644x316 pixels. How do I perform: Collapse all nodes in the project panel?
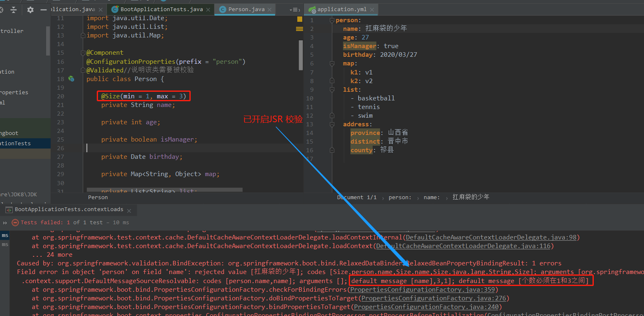click(14, 9)
